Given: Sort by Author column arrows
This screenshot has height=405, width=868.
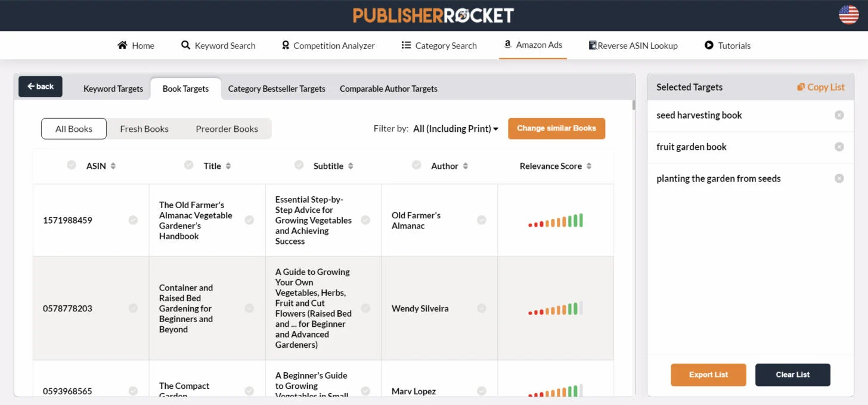Looking at the screenshot, I should 466,166.
